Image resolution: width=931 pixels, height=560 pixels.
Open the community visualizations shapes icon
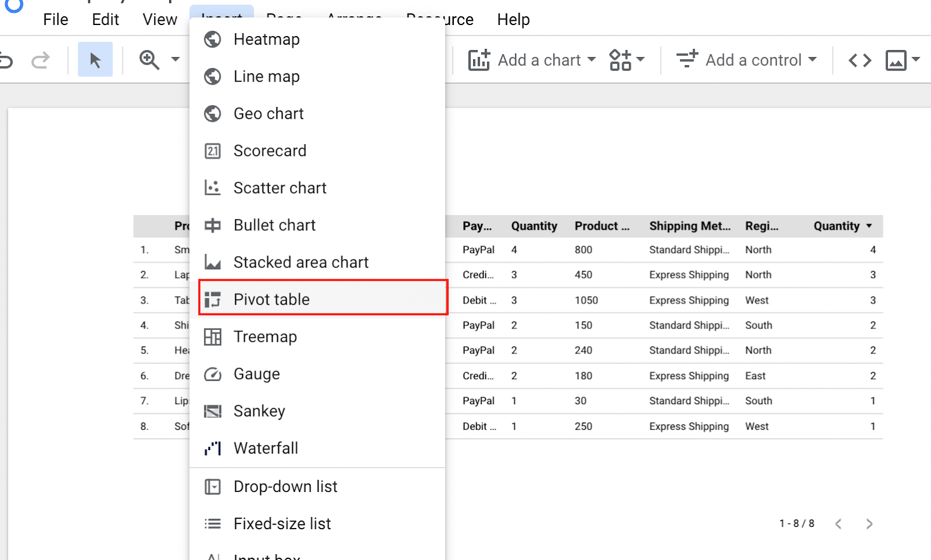coord(620,59)
